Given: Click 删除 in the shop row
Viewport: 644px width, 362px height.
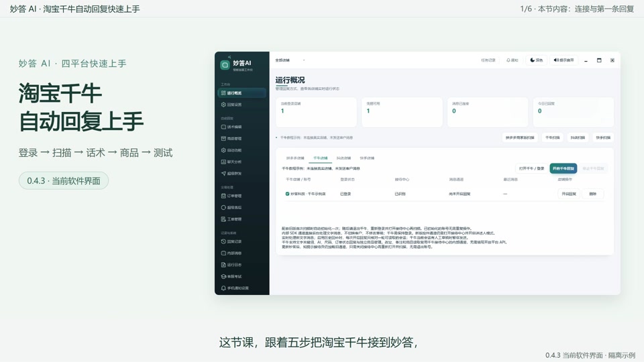Looking at the screenshot, I should point(592,194).
